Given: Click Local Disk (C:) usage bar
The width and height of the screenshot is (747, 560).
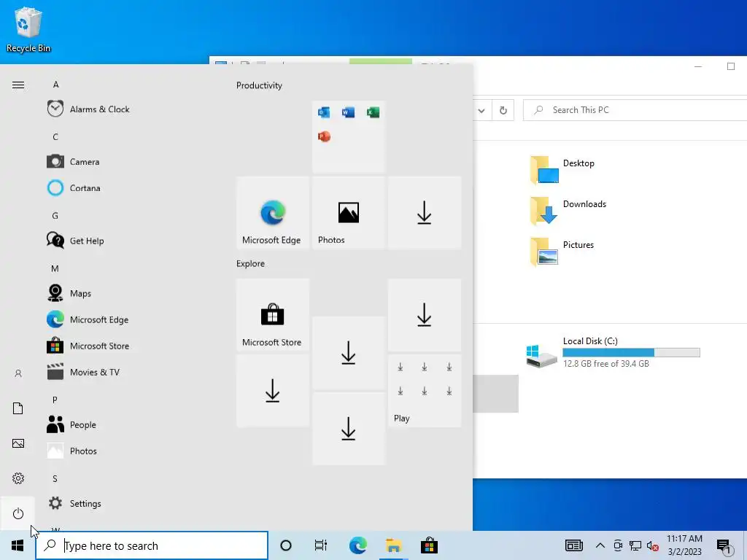Looking at the screenshot, I should point(631,352).
